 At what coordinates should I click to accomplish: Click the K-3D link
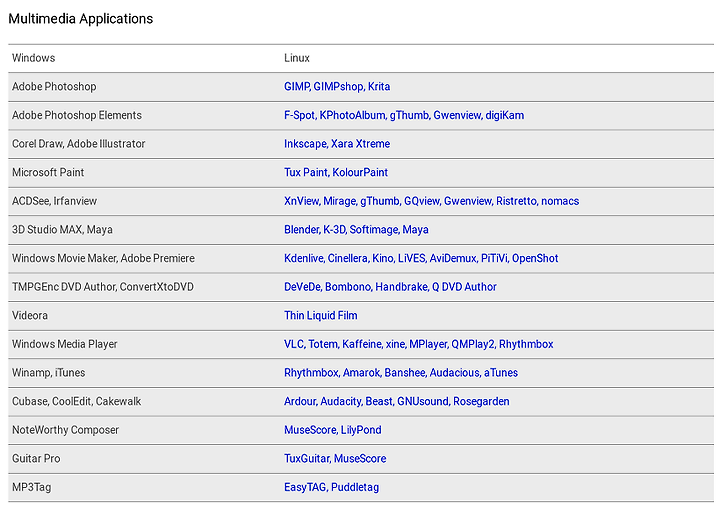(x=334, y=229)
